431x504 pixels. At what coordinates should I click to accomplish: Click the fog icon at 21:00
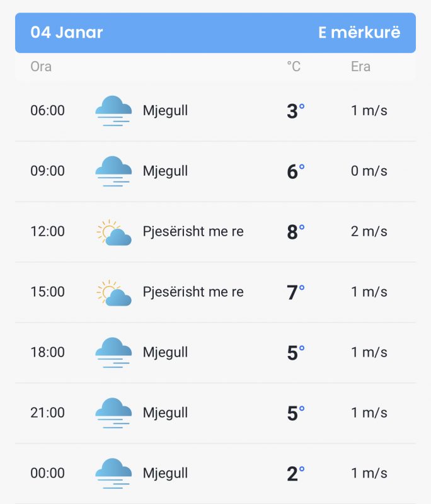coord(113,413)
